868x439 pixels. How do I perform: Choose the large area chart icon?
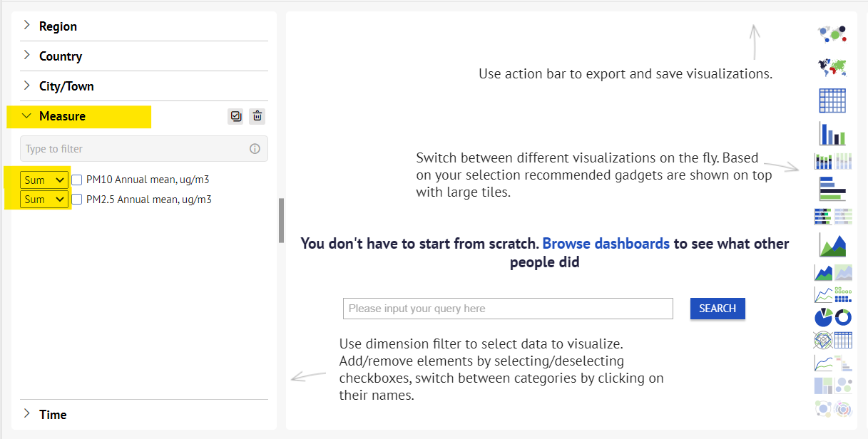(832, 244)
